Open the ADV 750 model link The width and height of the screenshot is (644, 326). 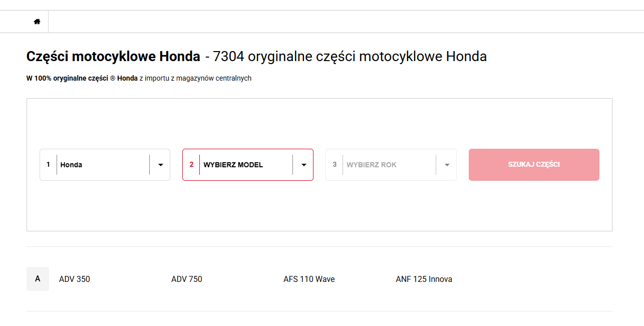[187, 279]
